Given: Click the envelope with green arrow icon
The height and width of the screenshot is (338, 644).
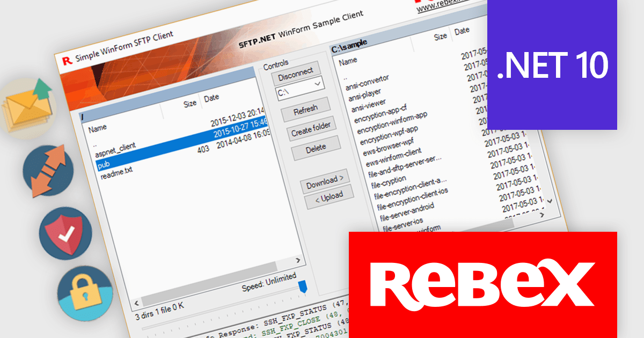Looking at the screenshot, I should coord(27,107).
